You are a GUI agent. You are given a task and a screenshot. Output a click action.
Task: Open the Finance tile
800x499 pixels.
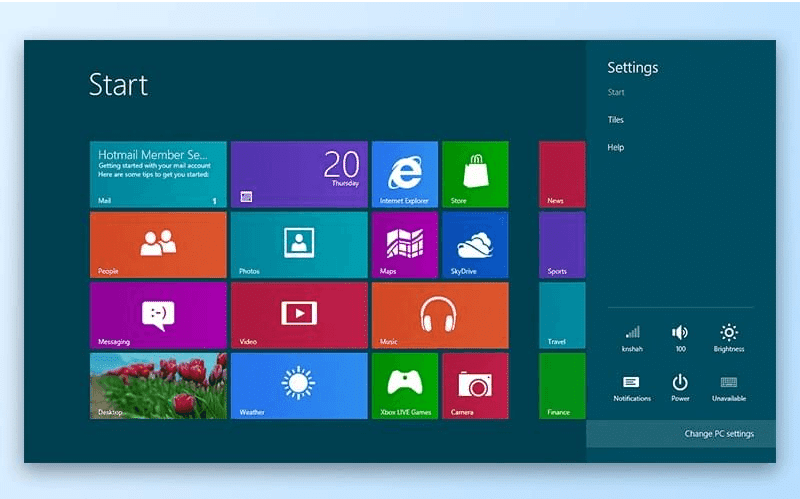[x=562, y=386]
